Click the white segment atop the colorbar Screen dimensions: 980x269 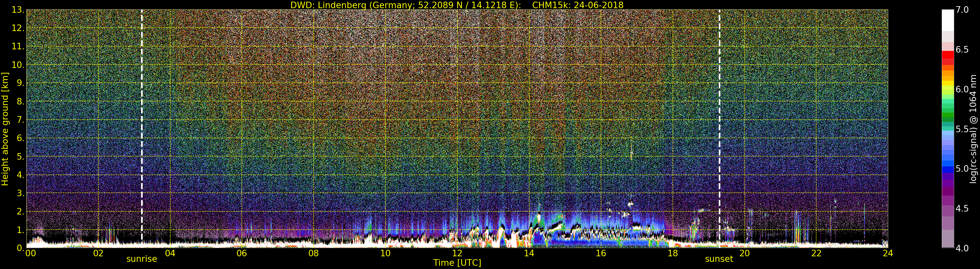coord(948,21)
